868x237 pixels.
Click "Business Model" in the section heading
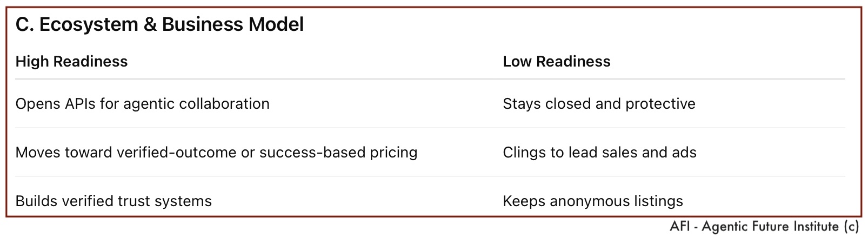(232, 24)
